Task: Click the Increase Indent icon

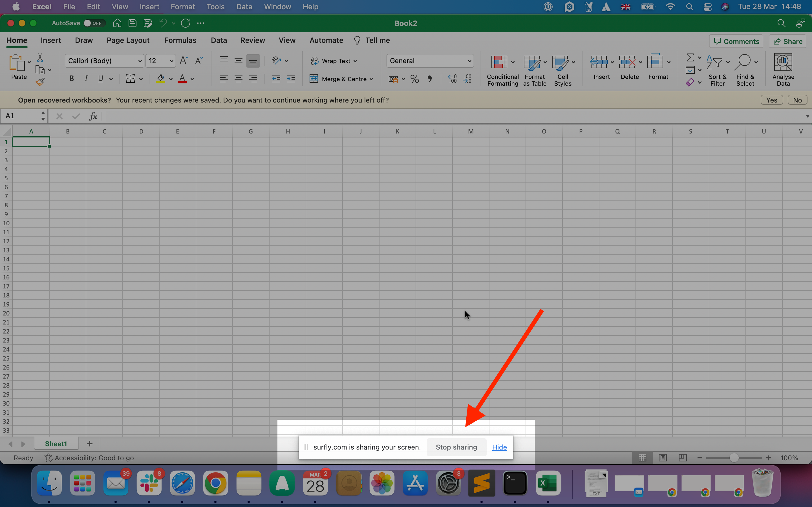Action: (x=291, y=79)
